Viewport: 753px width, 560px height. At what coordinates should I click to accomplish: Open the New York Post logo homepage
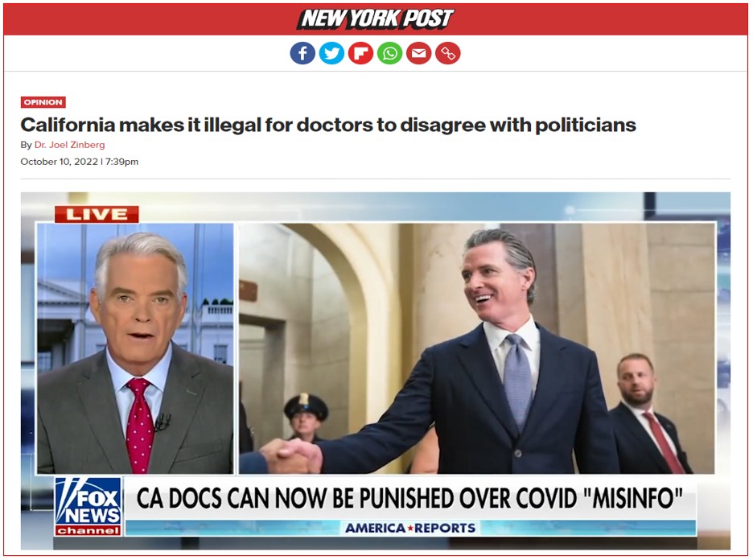pos(376,19)
